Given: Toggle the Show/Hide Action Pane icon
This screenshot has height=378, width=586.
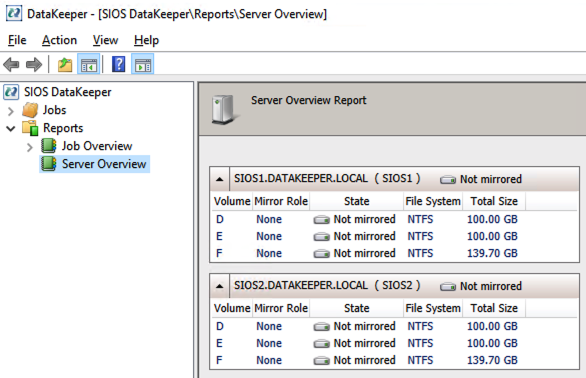Looking at the screenshot, I should [142, 64].
